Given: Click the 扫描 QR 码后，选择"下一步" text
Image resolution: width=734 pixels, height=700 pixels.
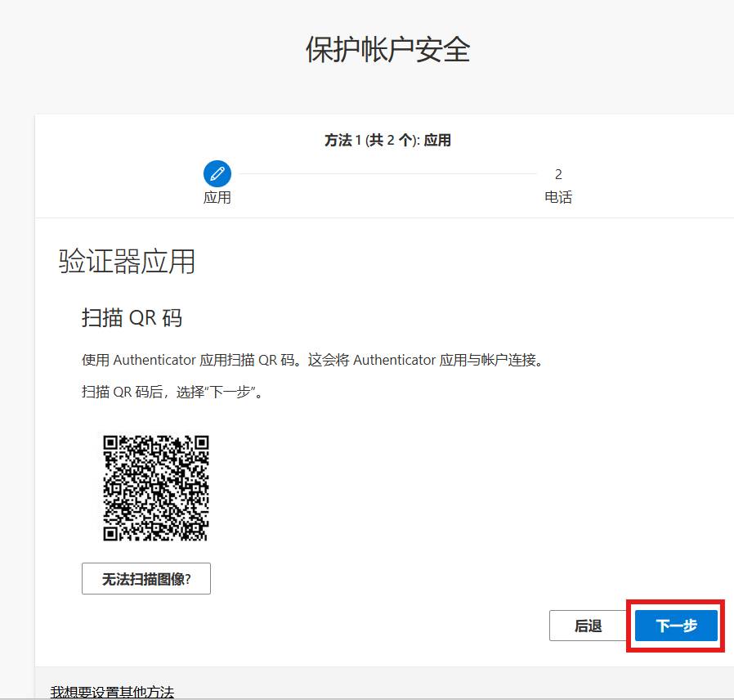Looking at the screenshot, I should click(x=172, y=392).
